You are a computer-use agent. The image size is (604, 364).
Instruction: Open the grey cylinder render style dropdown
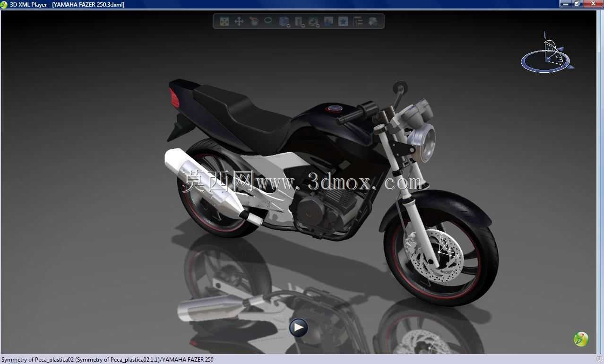tap(299, 22)
